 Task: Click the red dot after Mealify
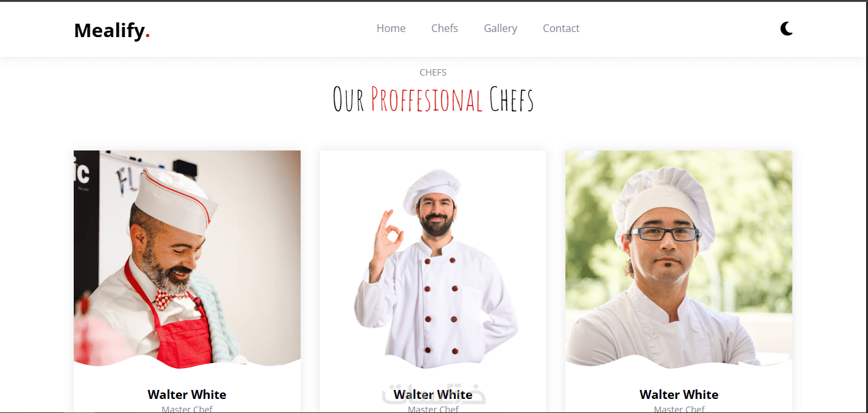[147, 36]
